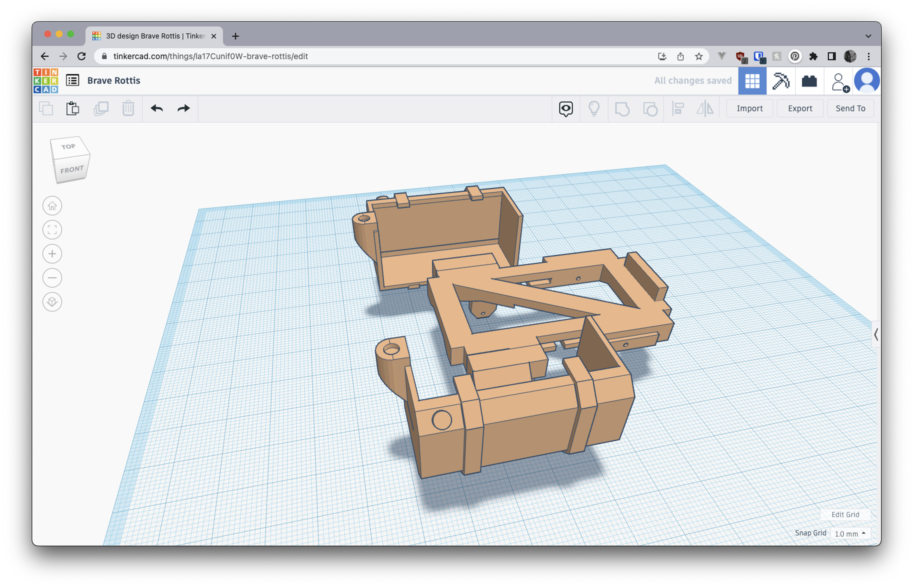Image resolution: width=913 pixels, height=588 pixels.
Task: Toggle Show All lightbulb icon
Action: point(594,109)
